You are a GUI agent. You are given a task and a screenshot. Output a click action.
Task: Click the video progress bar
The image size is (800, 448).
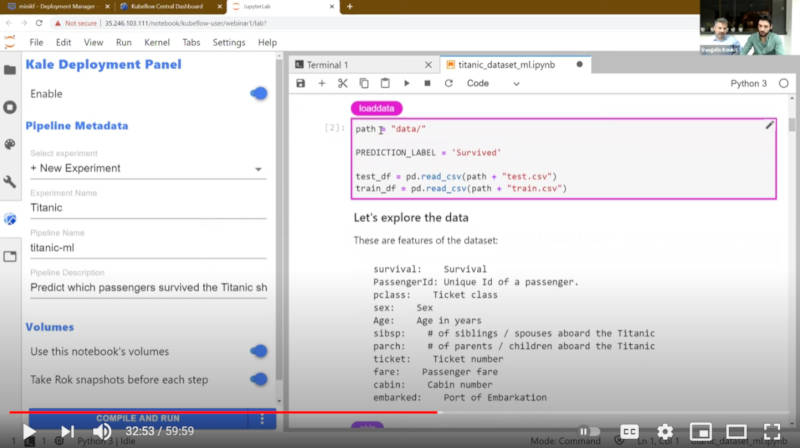point(399,412)
